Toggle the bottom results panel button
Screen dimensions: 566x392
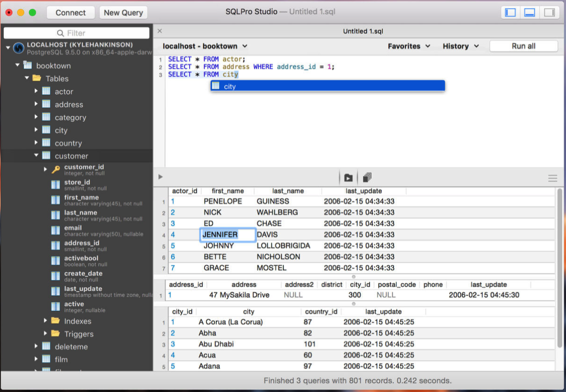tap(530, 13)
